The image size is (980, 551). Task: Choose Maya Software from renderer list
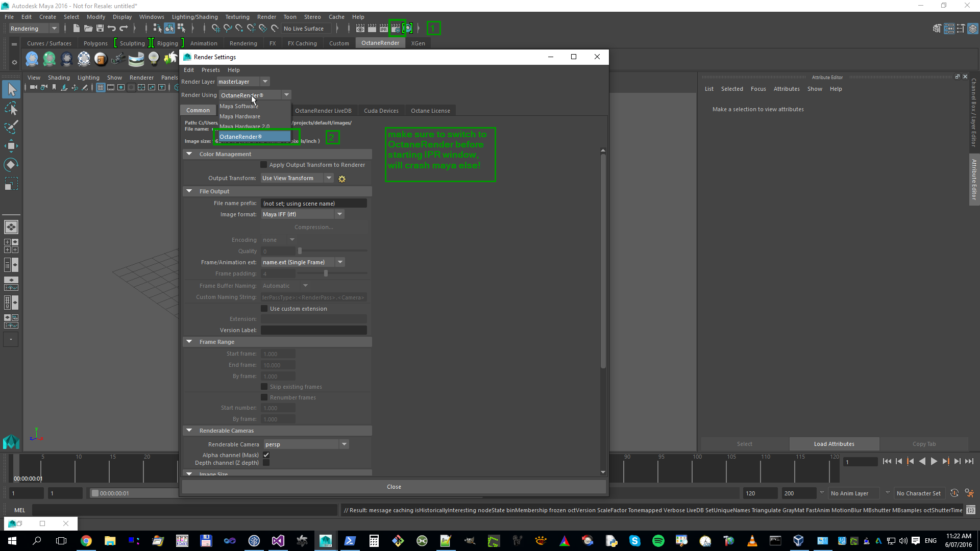pos(239,106)
